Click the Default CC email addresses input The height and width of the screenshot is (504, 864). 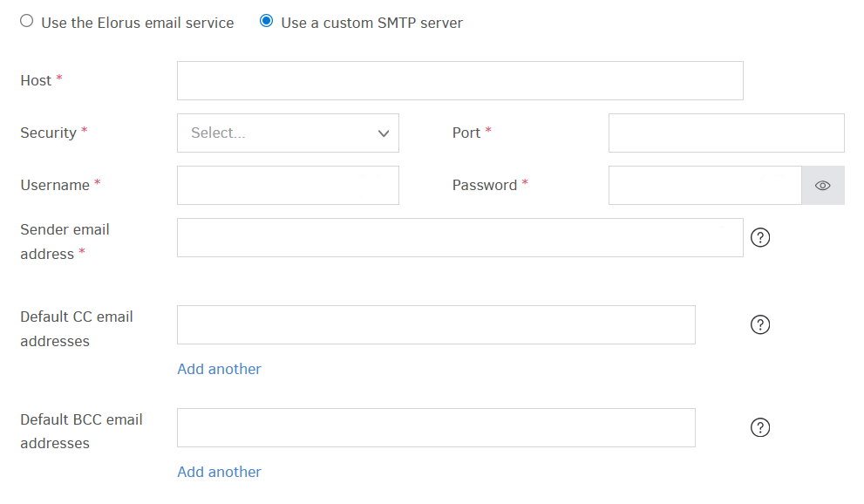[436, 324]
